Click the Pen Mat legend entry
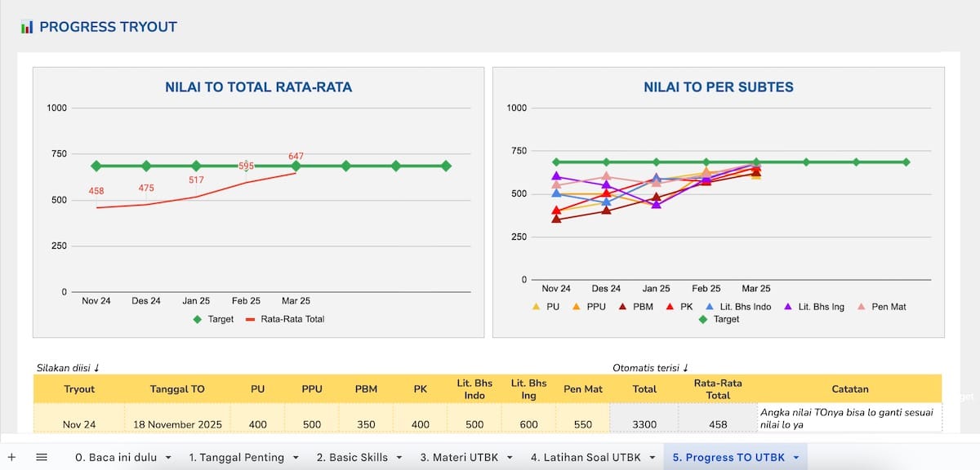The image size is (980, 470). tap(881, 307)
